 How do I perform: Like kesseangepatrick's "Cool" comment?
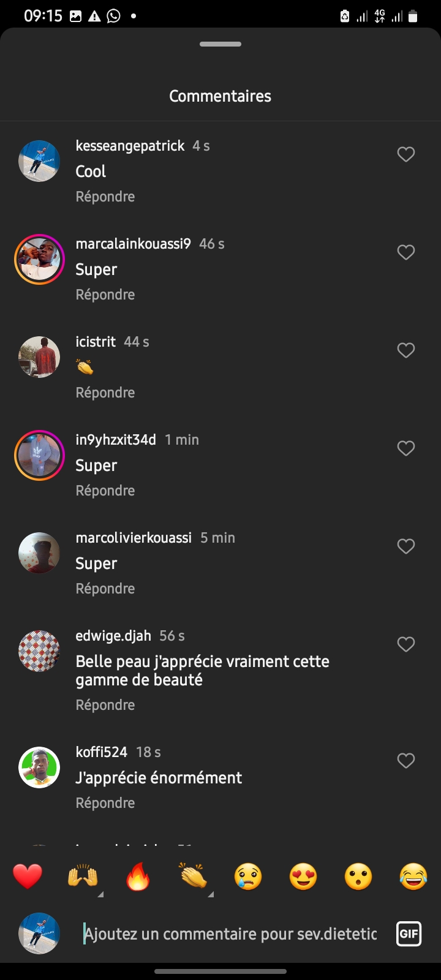pyautogui.click(x=406, y=154)
